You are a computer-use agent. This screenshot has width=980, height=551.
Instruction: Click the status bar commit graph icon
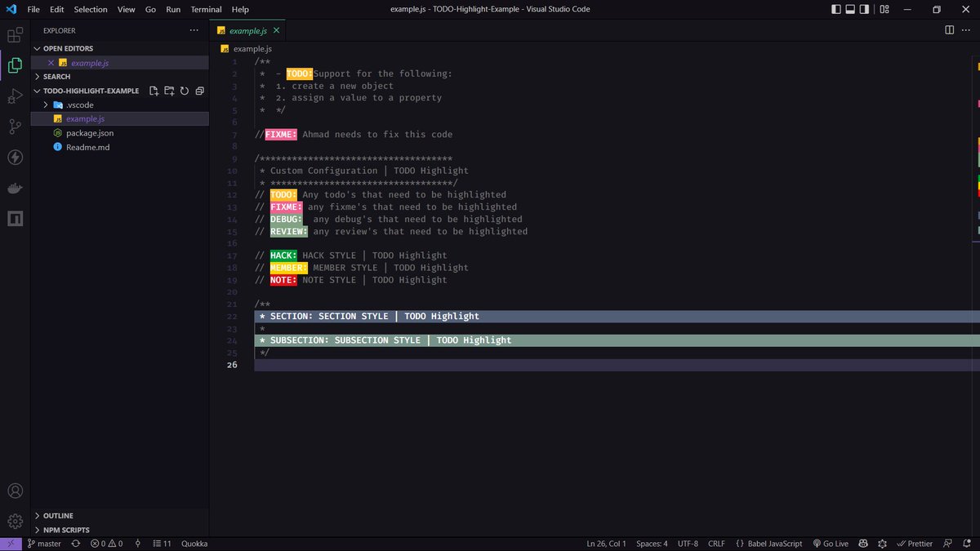coord(137,544)
